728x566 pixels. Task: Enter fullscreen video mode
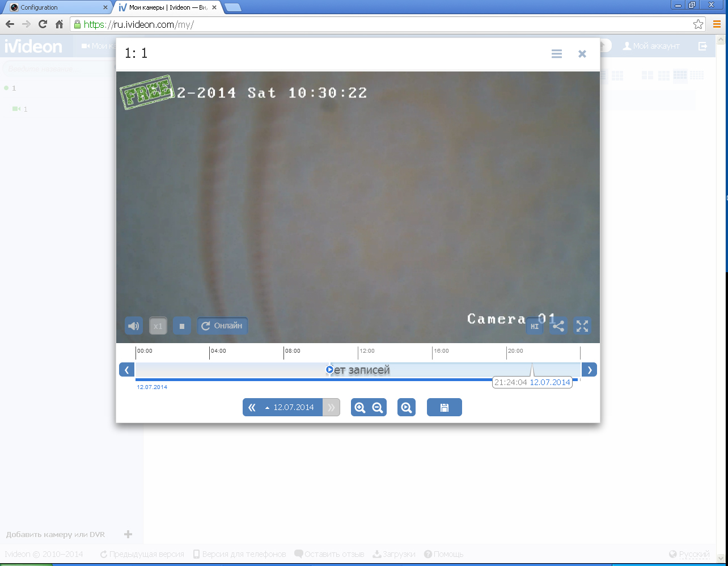tap(582, 326)
